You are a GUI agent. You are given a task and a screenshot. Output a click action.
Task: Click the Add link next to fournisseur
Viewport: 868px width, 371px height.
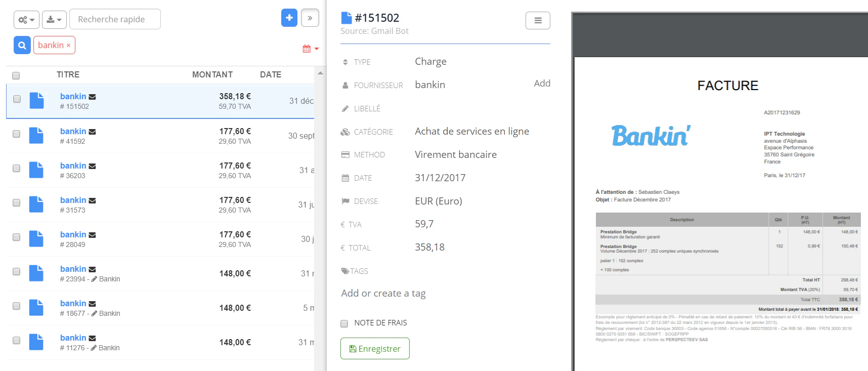pos(542,84)
